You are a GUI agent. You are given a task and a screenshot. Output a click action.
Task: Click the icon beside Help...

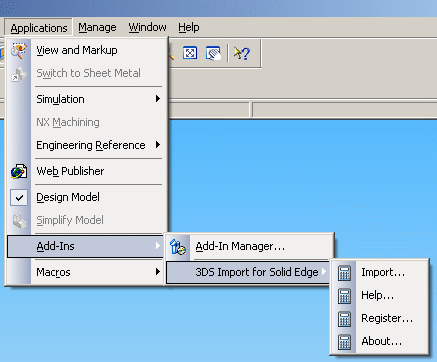pyautogui.click(x=344, y=296)
